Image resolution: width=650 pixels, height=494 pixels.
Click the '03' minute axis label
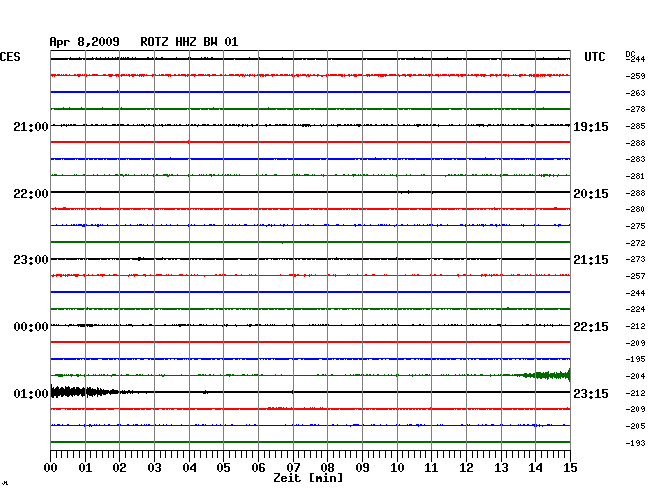pyautogui.click(x=154, y=468)
